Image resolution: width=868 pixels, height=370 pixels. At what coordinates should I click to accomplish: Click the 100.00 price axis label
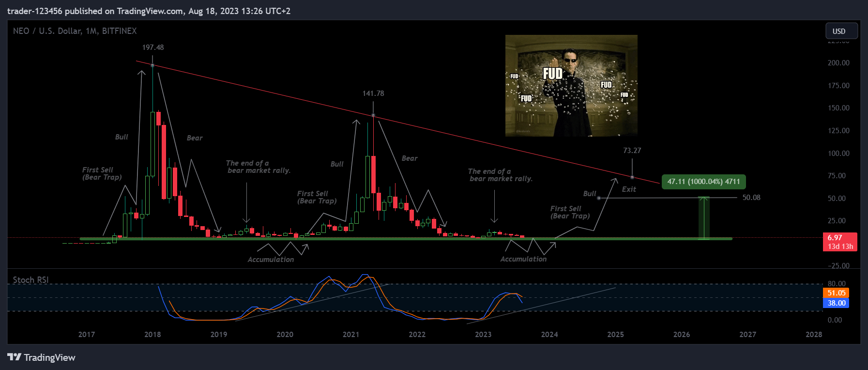838,154
